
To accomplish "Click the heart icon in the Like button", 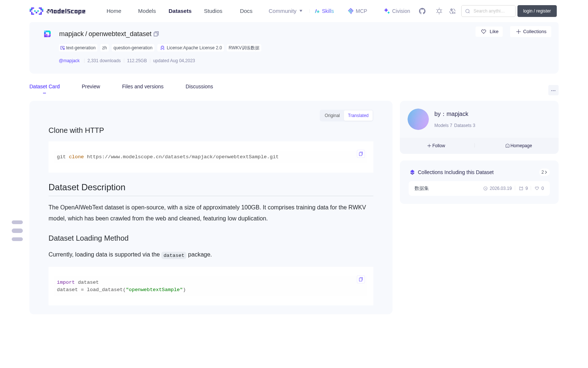I will (484, 32).
